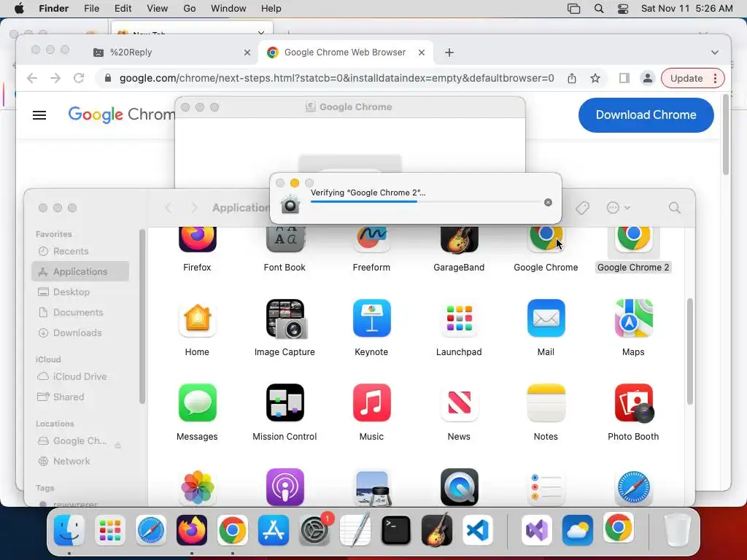Select the Photo Booth app icon

click(x=634, y=402)
